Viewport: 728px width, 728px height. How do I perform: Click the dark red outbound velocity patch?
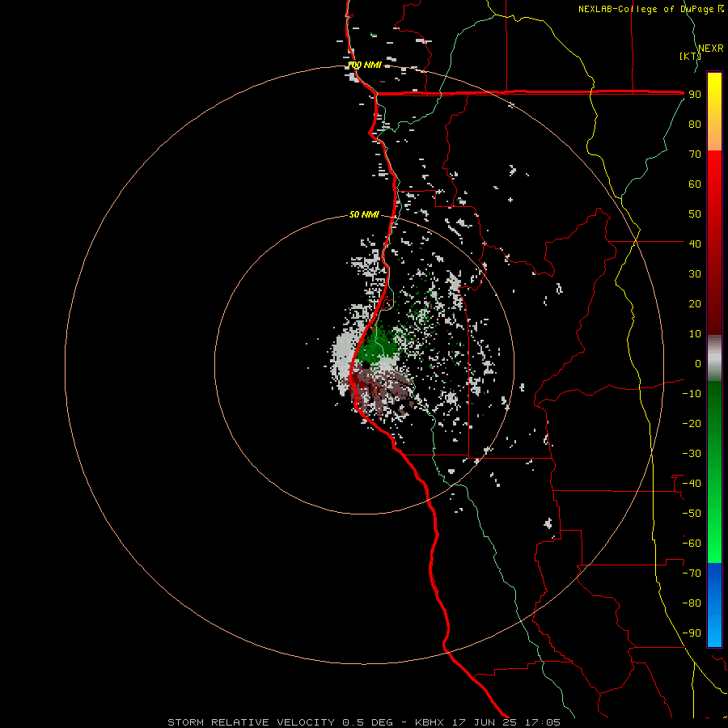point(358,382)
